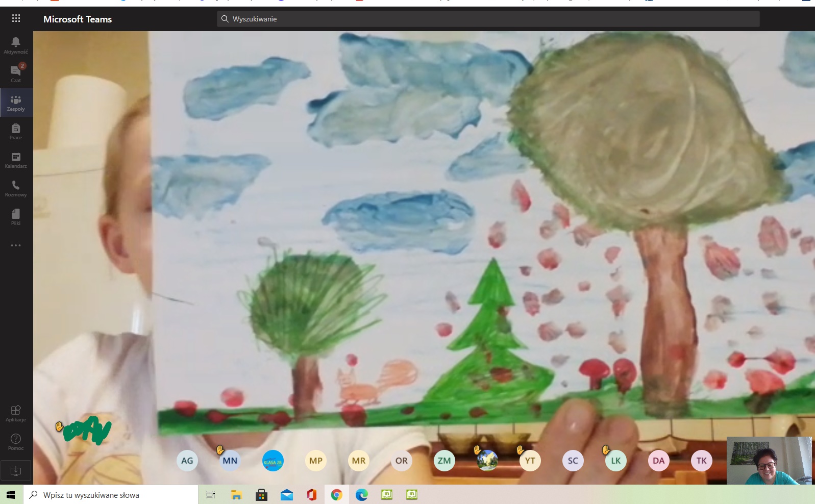Select participant avatar MN with raised hand
Image resolution: width=815 pixels, height=504 pixels.
click(230, 461)
